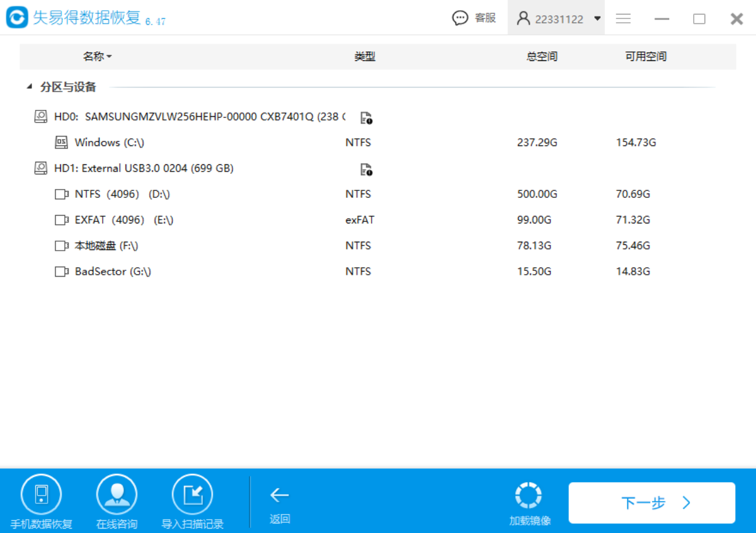Open the user account 22331122 dropdown

coord(558,18)
